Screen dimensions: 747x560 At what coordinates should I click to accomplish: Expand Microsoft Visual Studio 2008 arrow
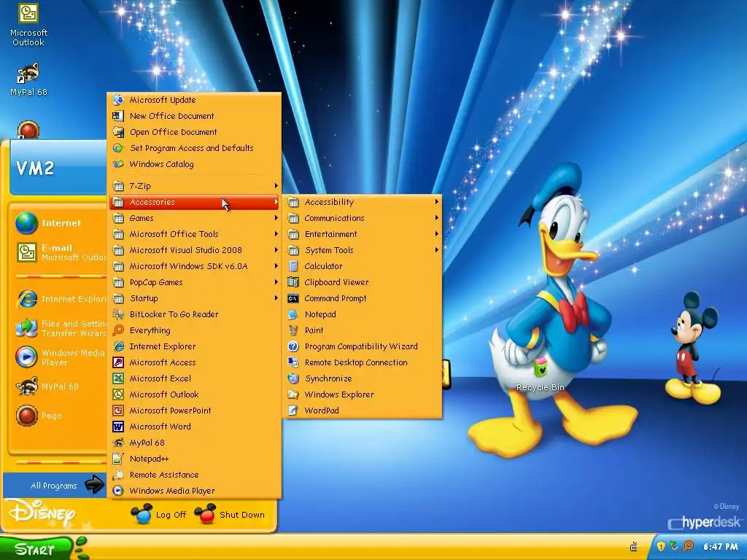[276, 250]
